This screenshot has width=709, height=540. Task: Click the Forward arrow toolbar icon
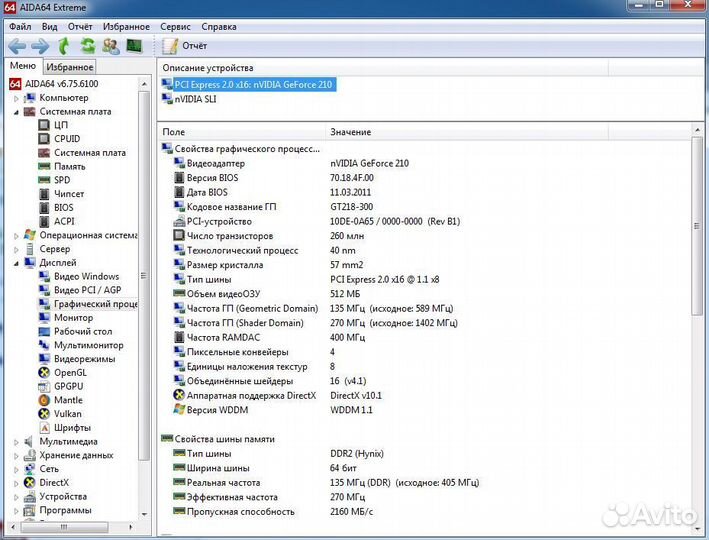(x=40, y=46)
